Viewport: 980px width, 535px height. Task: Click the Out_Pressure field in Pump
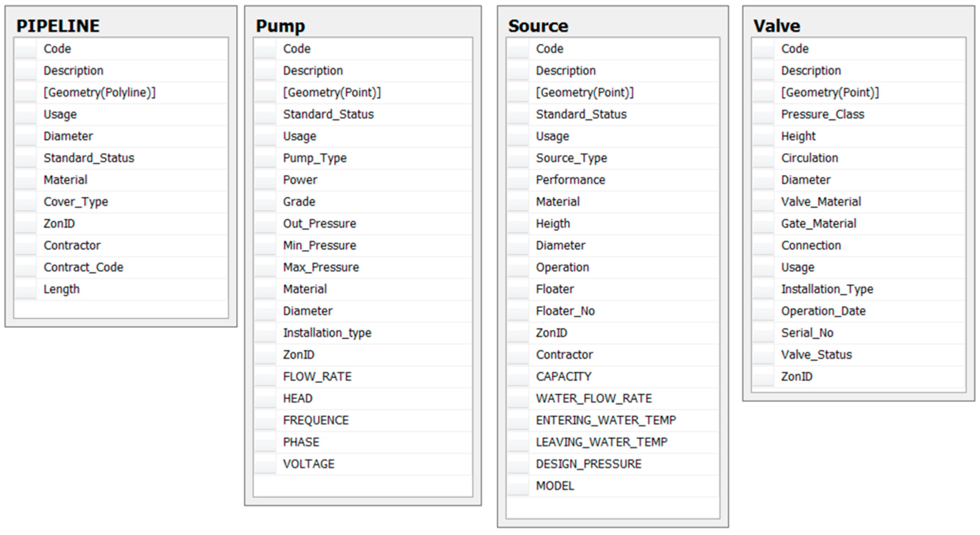tap(319, 223)
